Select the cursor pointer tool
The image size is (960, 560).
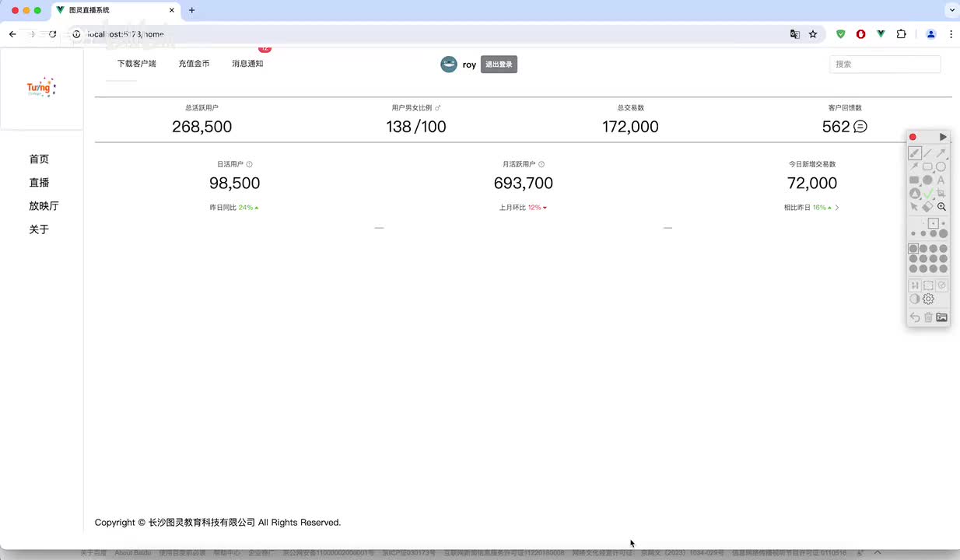[914, 207]
